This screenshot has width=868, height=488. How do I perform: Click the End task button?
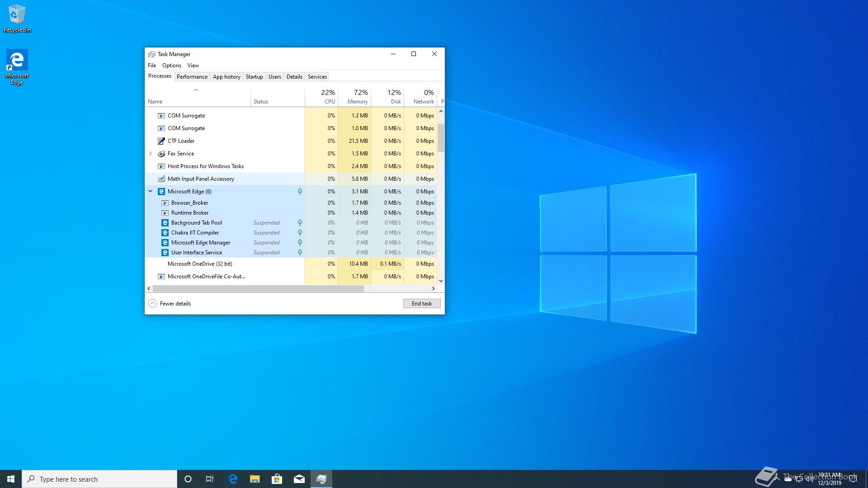(x=422, y=304)
